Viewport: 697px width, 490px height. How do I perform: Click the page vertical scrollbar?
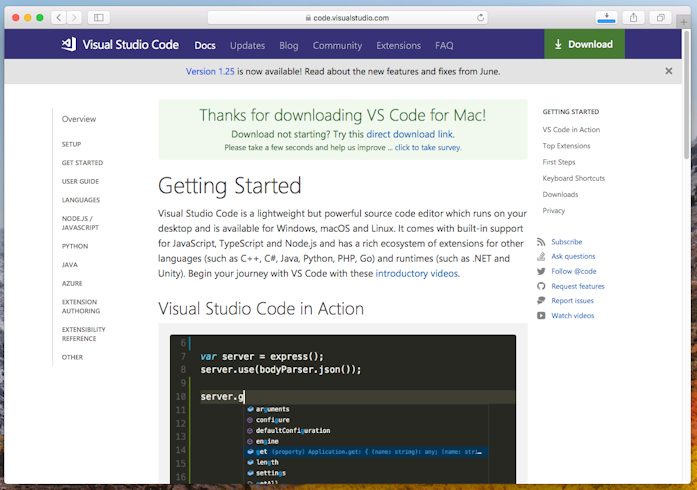coord(687,96)
